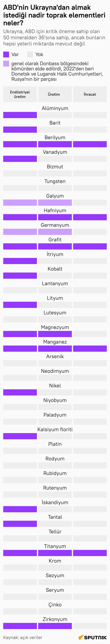Click the Galyum light purple production bar
This screenshot has height=644, width=110.
(x=55, y=202)
